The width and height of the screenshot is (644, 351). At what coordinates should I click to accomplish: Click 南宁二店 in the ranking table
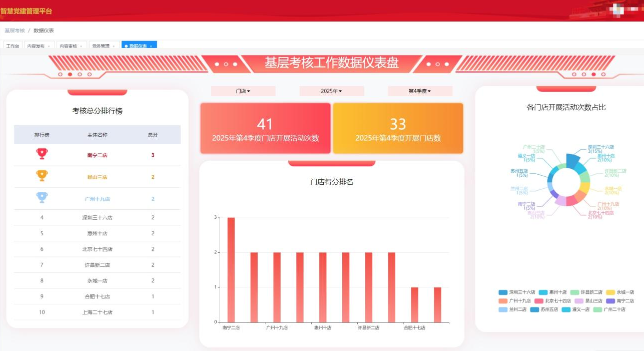click(97, 155)
